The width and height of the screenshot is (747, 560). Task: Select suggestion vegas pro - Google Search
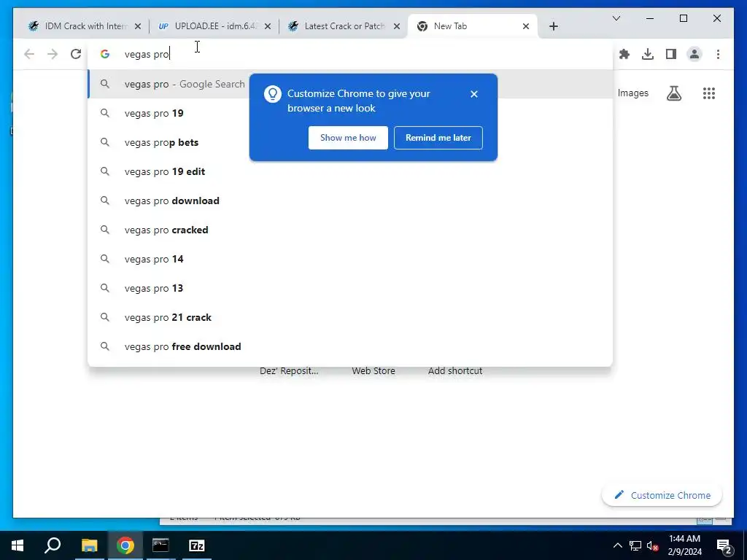coord(350,85)
